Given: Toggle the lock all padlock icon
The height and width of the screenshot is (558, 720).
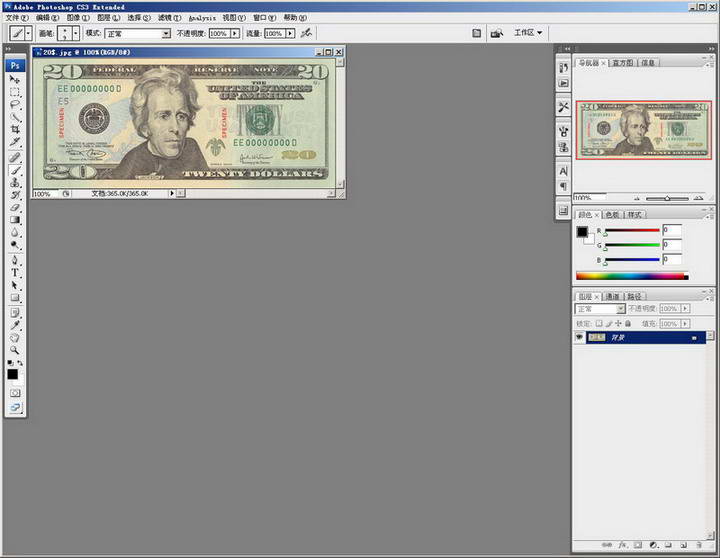Looking at the screenshot, I should 628,324.
